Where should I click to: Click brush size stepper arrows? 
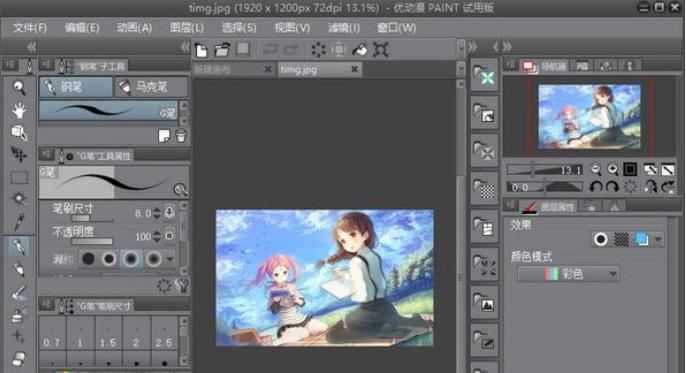tap(157, 213)
